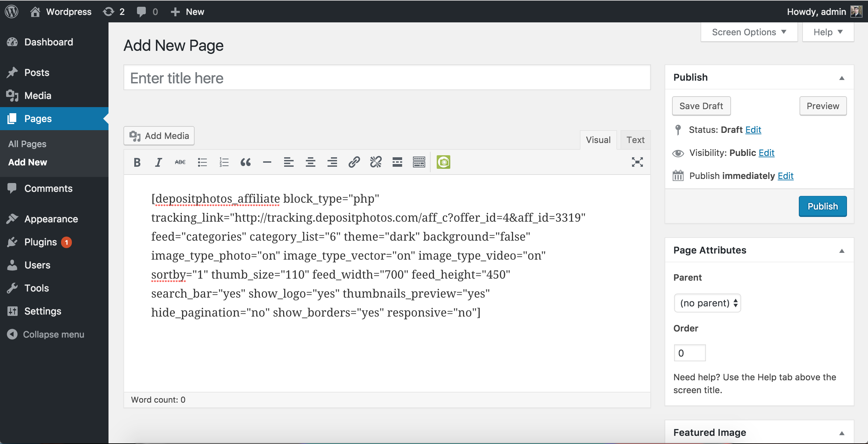Click the 'Word count: 0' text
This screenshot has width=868, height=444.
(158, 400)
